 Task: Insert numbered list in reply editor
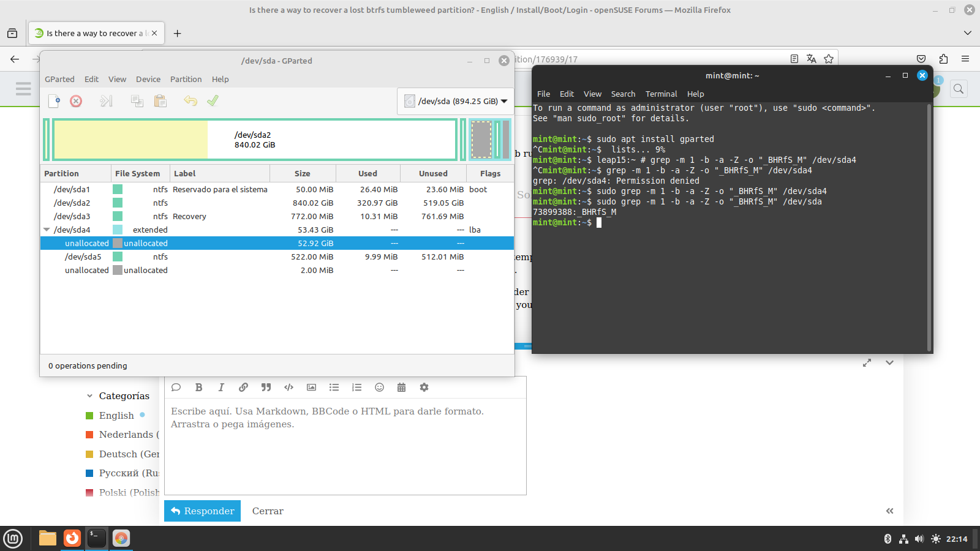[x=356, y=387]
